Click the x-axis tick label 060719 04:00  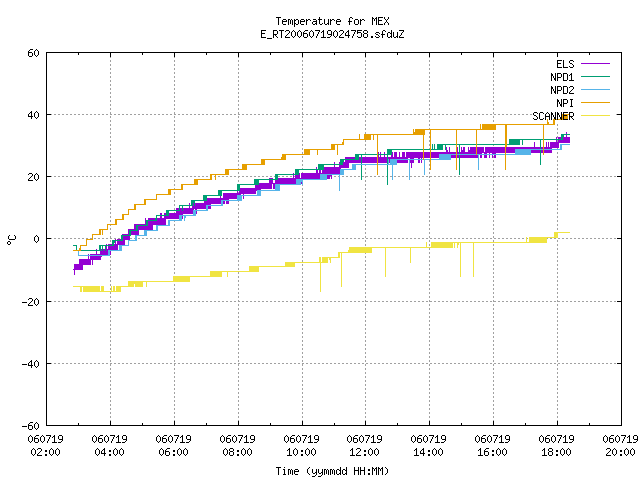pyautogui.click(x=109, y=446)
